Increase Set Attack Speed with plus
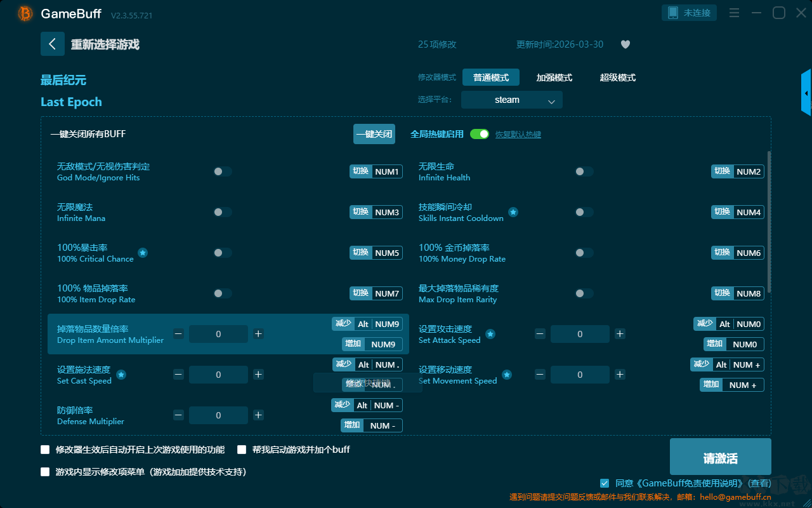This screenshot has width=812, height=508. click(x=620, y=334)
